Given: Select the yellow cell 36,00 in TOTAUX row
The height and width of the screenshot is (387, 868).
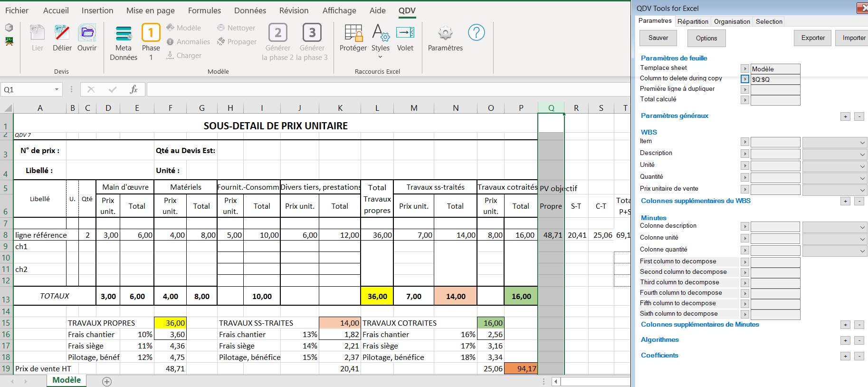Looking at the screenshot, I should [377, 296].
